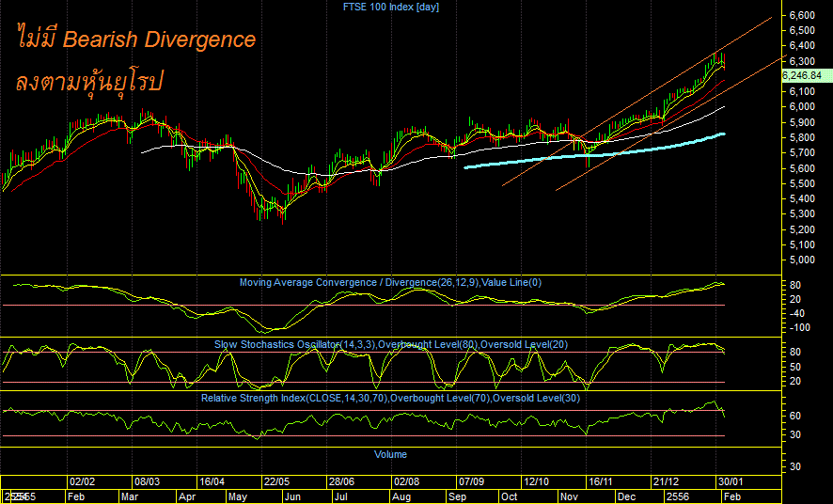Select the 60 label on the RSI scale
The height and width of the screenshot is (504, 833).
point(795,416)
